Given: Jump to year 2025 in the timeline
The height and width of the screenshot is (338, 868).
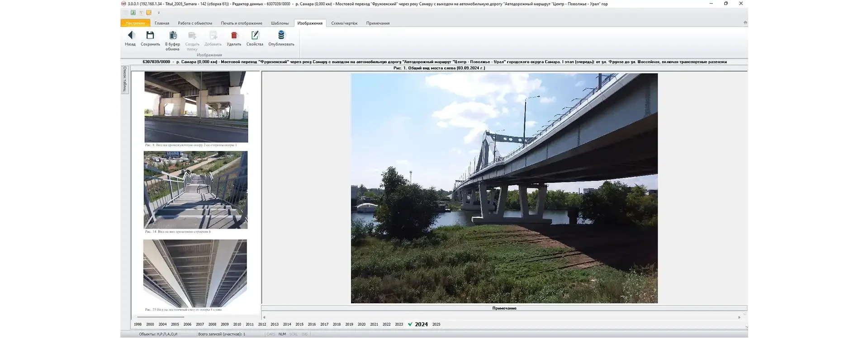Looking at the screenshot, I should 436,324.
